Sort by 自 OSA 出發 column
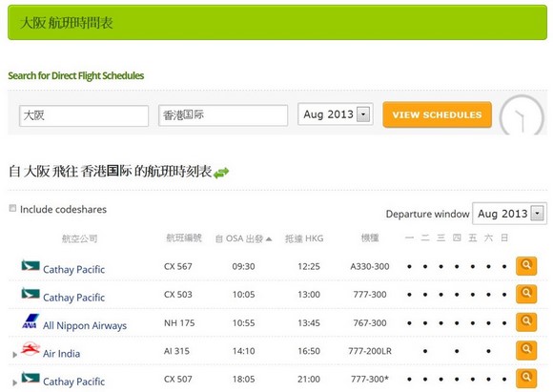This screenshot has width=553, height=392. point(243,238)
